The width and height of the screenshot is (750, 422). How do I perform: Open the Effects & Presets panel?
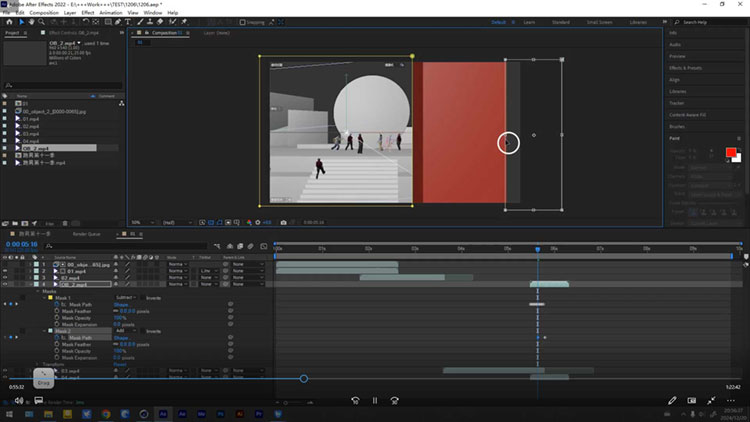[x=686, y=68]
